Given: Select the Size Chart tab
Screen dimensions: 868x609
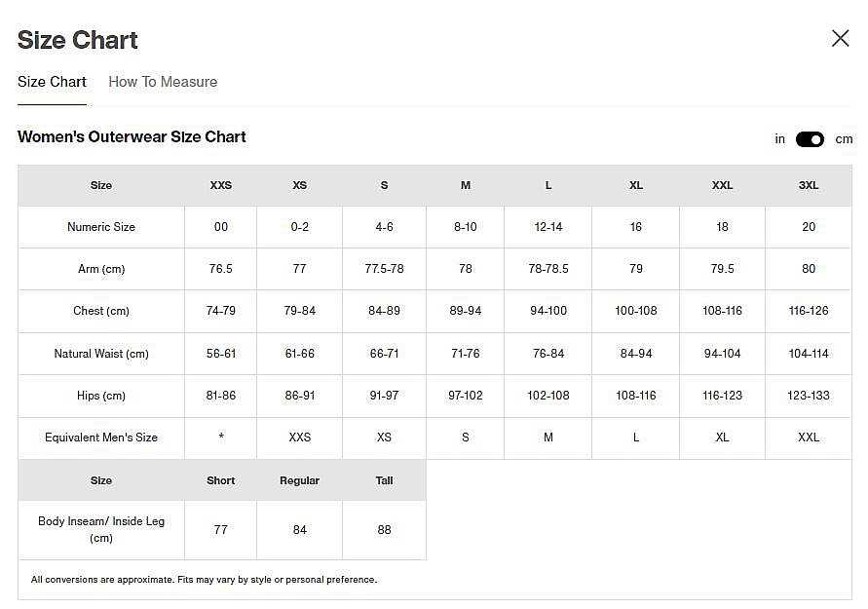Looking at the screenshot, I should (52, 82).
